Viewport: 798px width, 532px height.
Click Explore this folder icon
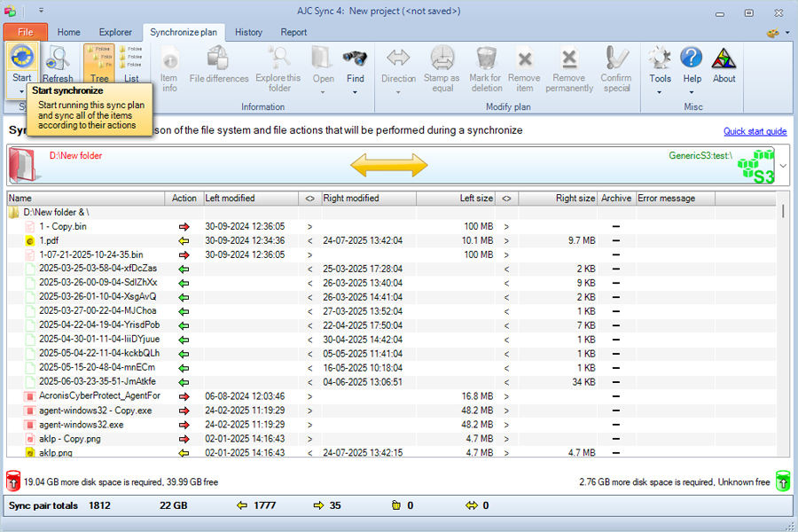(x=278, y=58)
